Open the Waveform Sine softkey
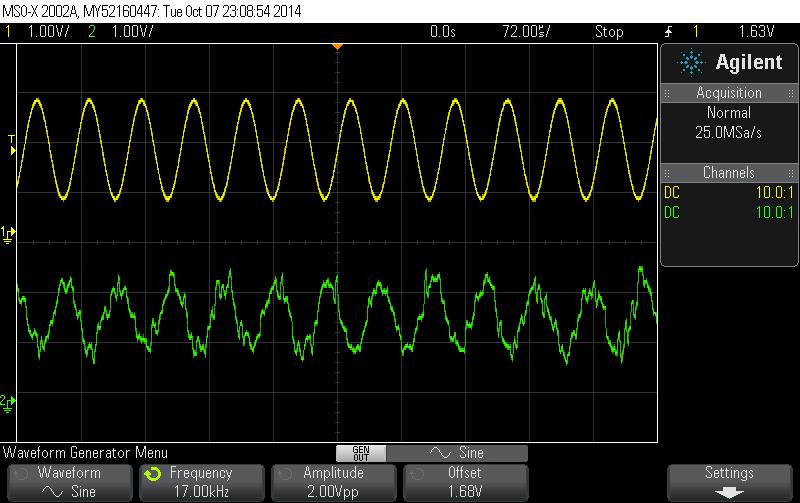800x503 pixels. pyautogui.click(x=70, y=483)
